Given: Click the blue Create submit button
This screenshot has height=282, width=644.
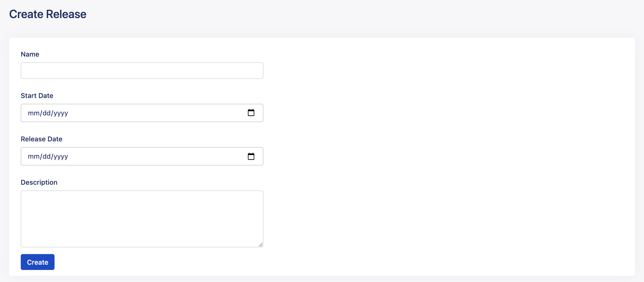Looking at the screenshot, I should coord(37,262).
